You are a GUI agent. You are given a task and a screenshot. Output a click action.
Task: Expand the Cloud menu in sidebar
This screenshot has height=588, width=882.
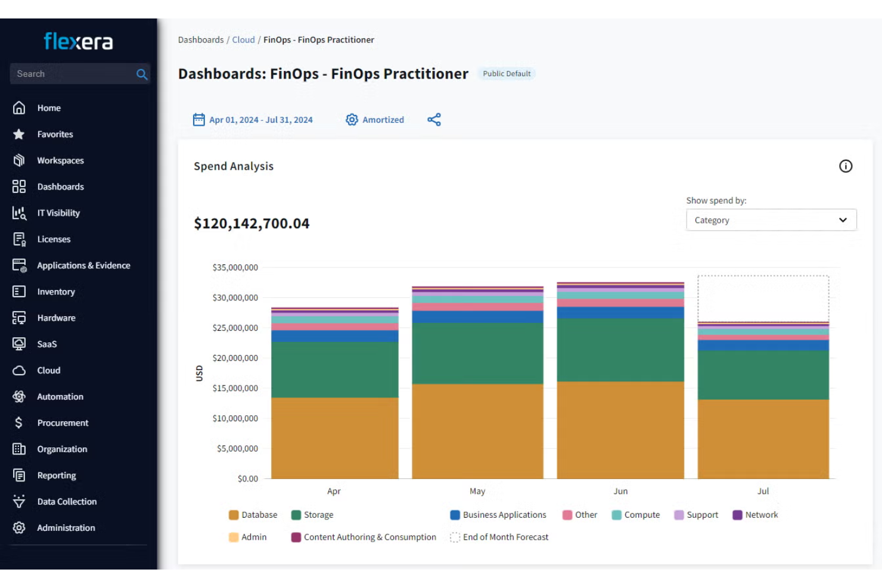click(x=48, y=371)
